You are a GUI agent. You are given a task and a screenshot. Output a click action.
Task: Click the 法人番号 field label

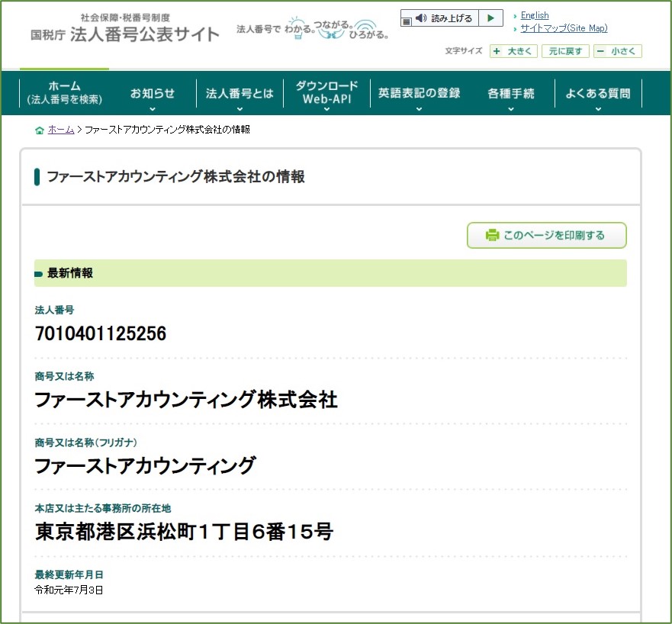pos(54,310)
